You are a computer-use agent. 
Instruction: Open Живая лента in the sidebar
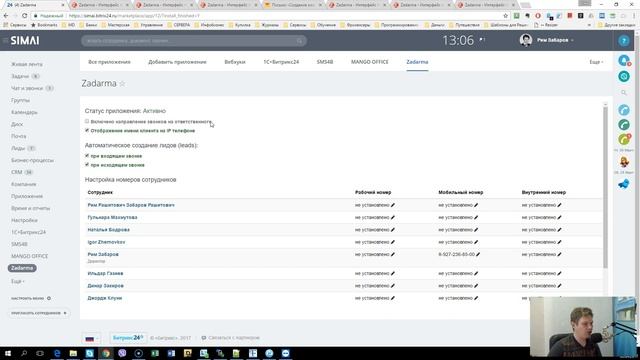pyautogui.click(x=27, y=64)
